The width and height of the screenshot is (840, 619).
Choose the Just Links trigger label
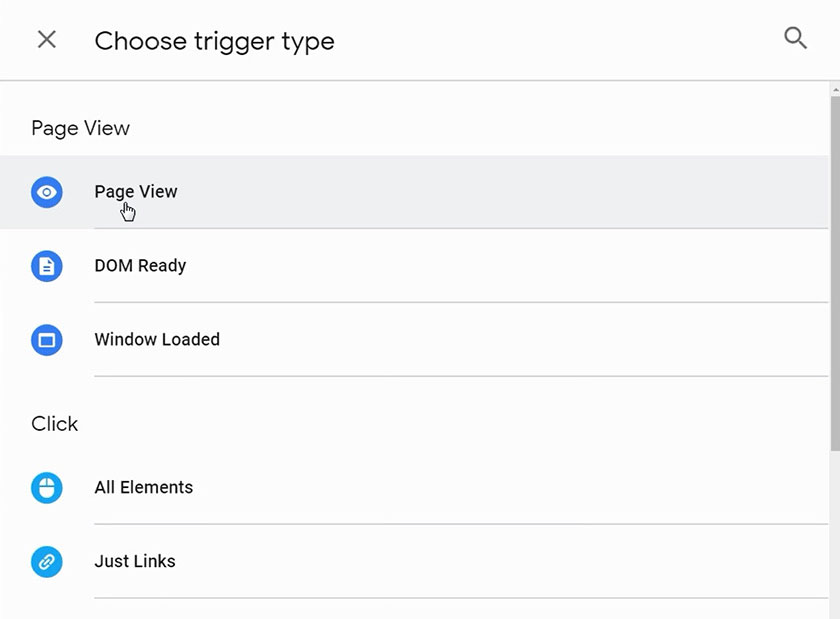[135, 562]
